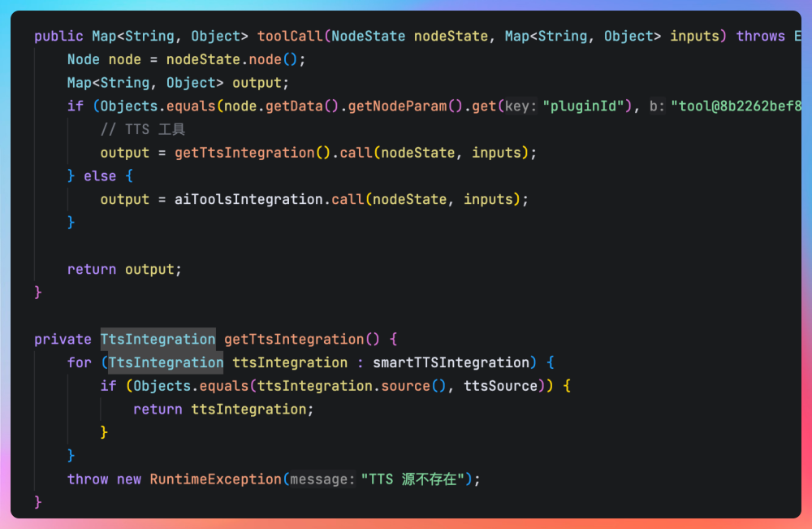Click the throws keyword in method signature
Viewport: 812px width, 529px height.
pyautogui.click(x=760, y=37)
